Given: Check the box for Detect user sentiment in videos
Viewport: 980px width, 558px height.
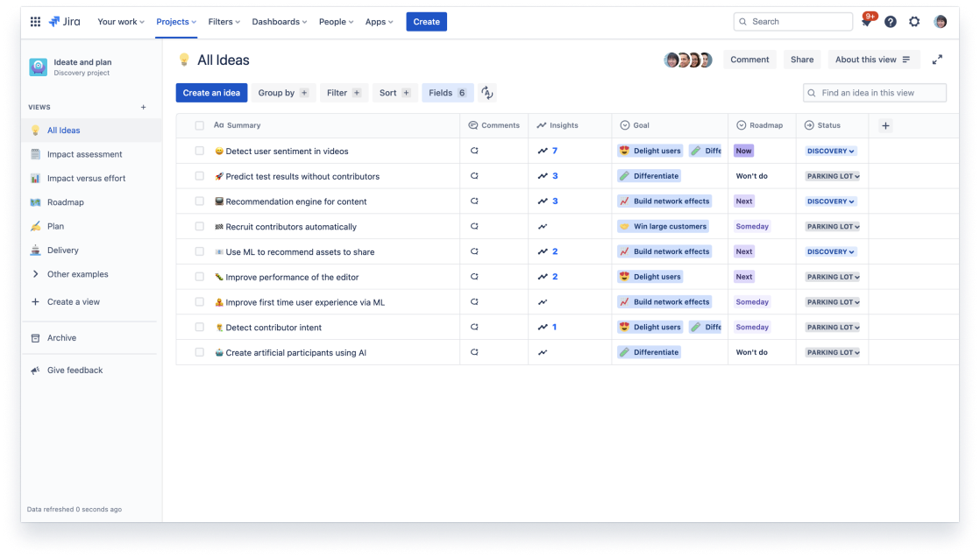Looking at the screenshot, I should (x=200, y=152).
